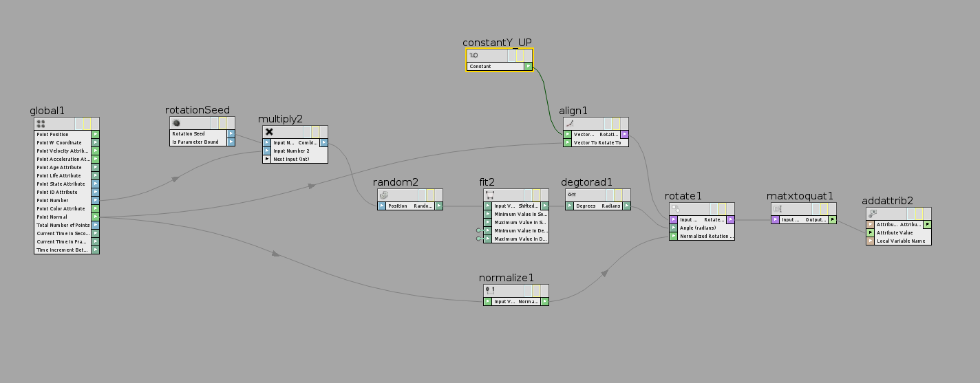The height and width of the screenshot is (383, 980).
Task: Select the normalize1 node name label
Action: (506, 278)
